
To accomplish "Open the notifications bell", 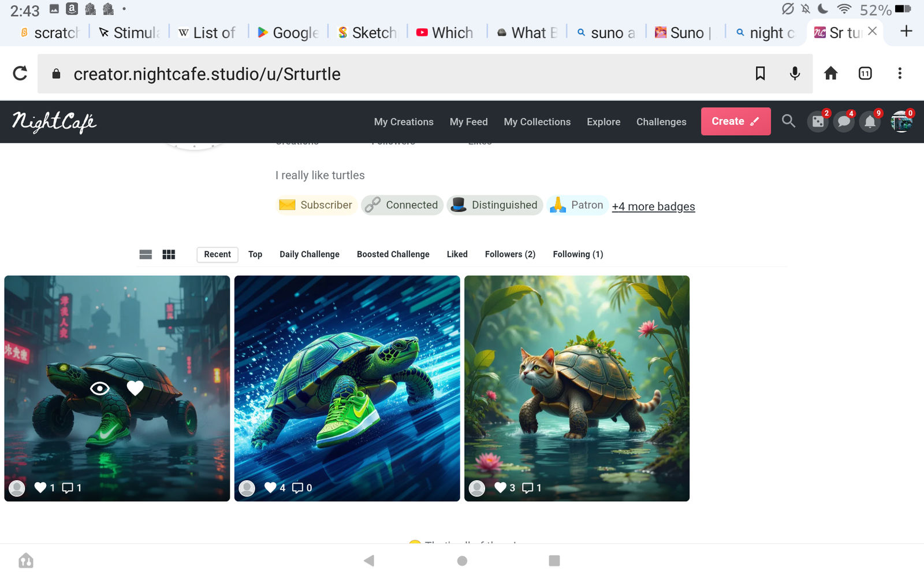I will point(870,121).
